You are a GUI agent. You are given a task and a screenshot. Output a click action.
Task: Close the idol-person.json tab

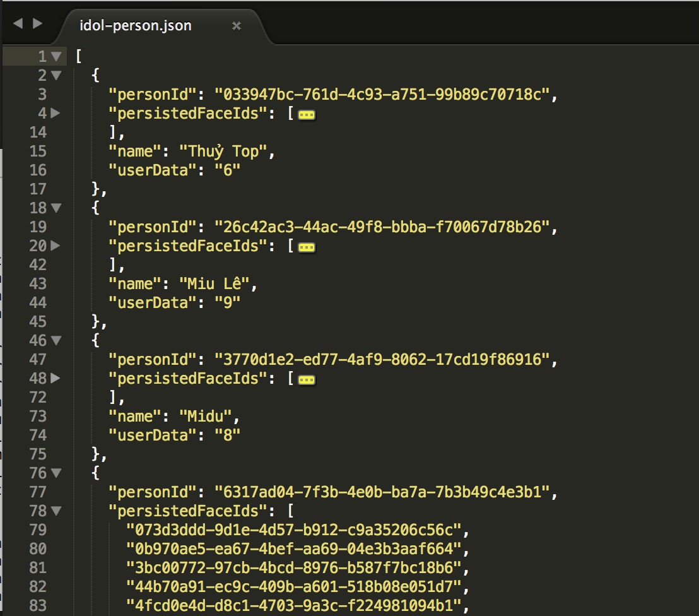(x=237, y=26)
